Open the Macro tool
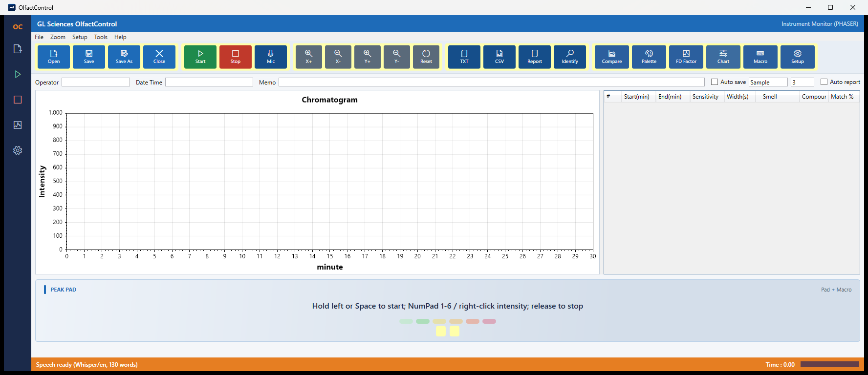The height and width of the screenshot is (375, 868). [x=760, y=57]
